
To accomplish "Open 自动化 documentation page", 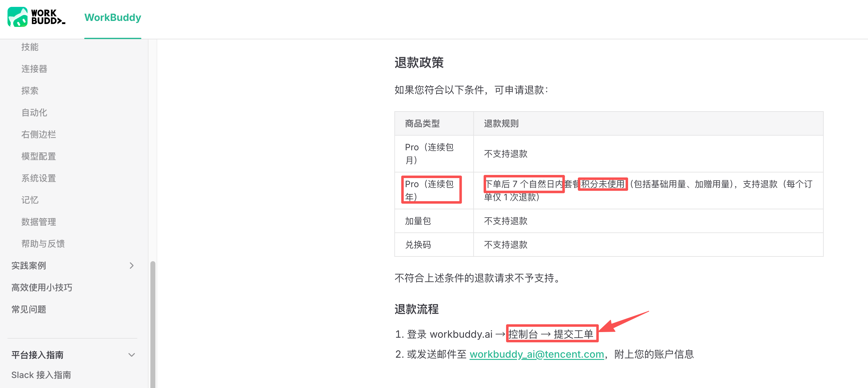I will [34, 113].
